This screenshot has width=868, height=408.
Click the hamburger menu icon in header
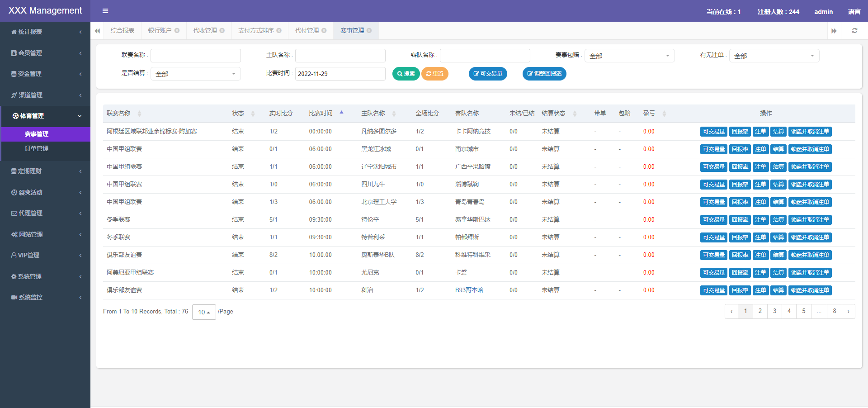tap(105, 11)
